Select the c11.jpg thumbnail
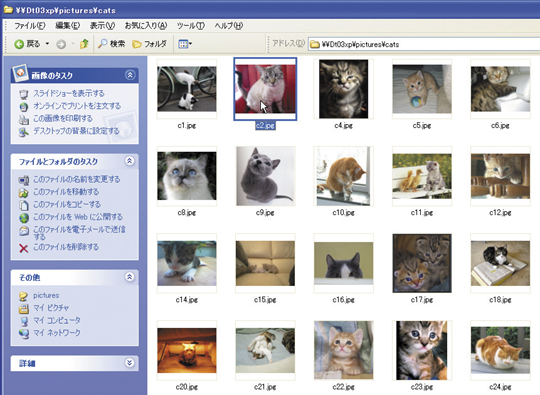This screenshot has height=395, width=540. [x=422, y=176]
